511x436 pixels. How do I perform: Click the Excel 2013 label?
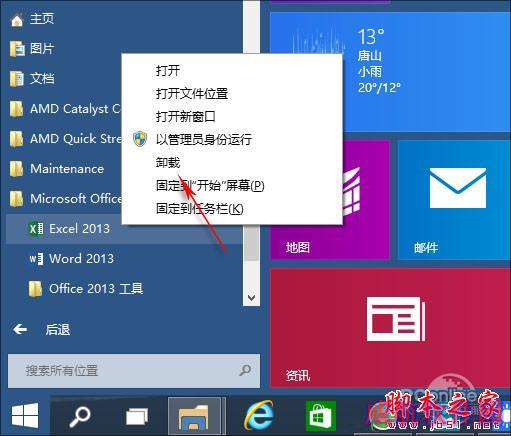click(x=79, y=229)
